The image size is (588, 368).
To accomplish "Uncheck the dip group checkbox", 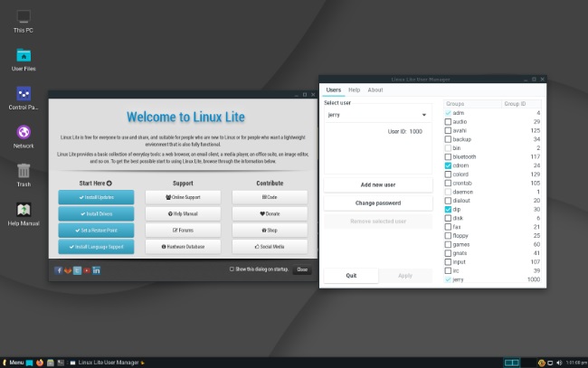I will click(448, 209).
